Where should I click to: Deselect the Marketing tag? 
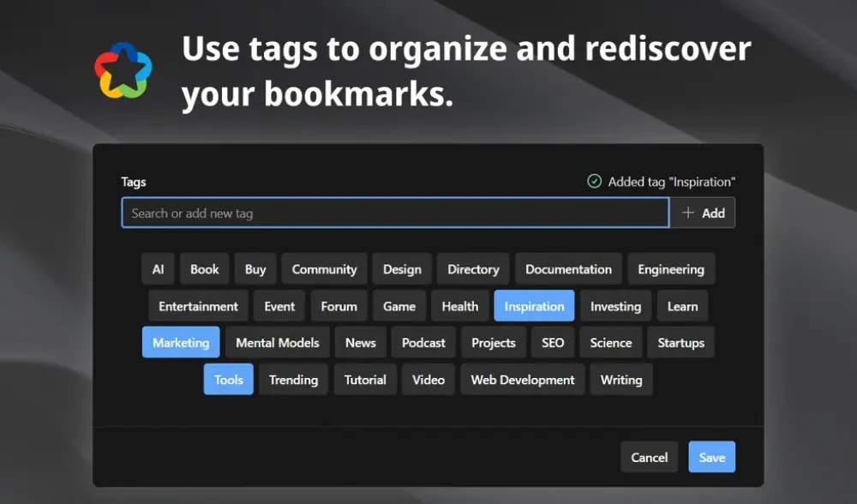click(x=181, y=343)
